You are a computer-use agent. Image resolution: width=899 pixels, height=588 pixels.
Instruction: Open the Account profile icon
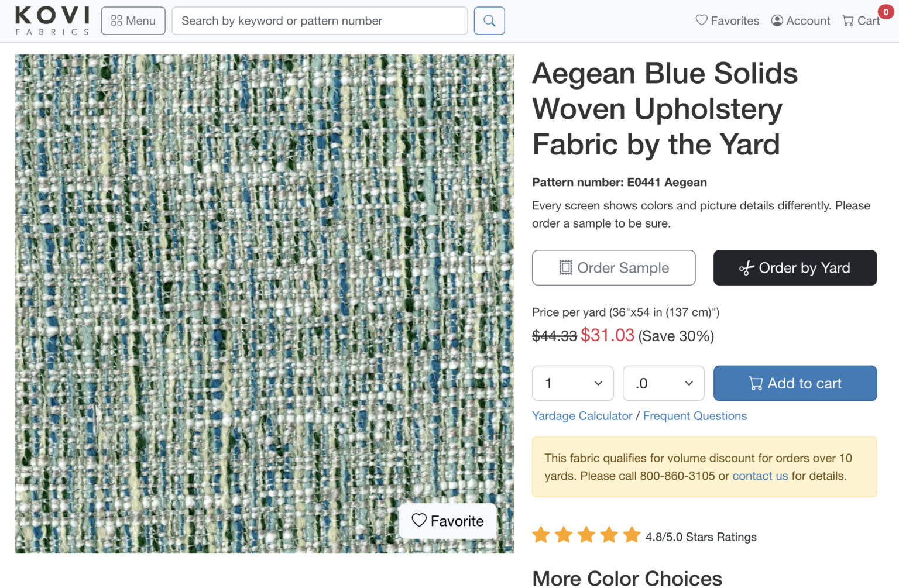(x=777, y=20)
